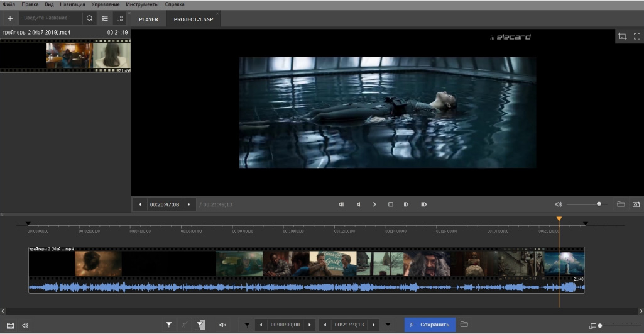Switch media list to thumbnail grid view
Viewport: 644px width, 334px height.
pyautogui.click(x=119, y=18)
